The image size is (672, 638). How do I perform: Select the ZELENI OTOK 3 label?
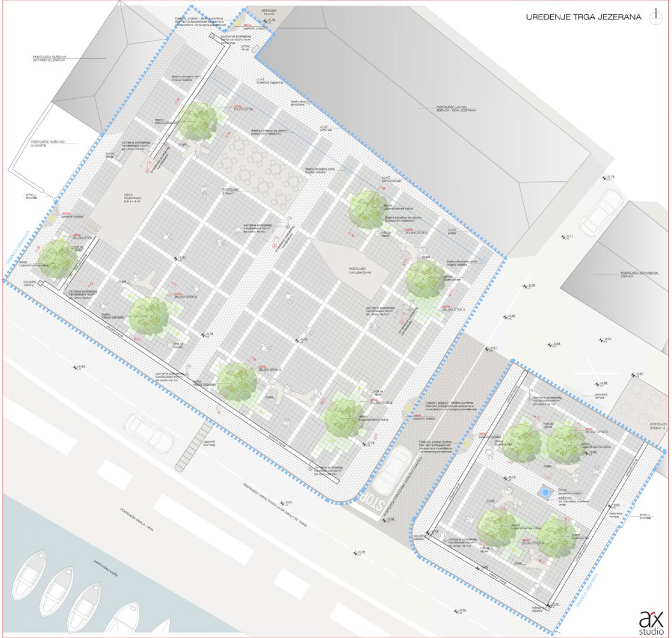click(x=454, y=309)
